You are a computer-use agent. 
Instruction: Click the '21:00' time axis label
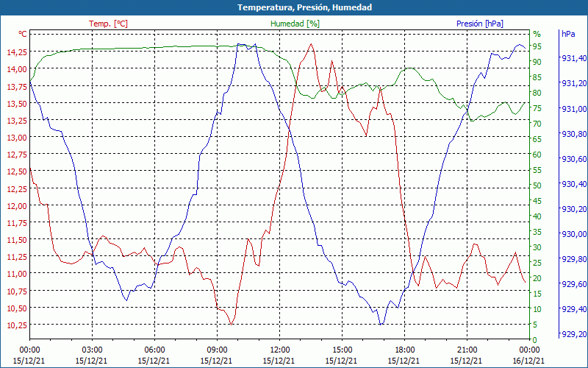tap(467, 350)
